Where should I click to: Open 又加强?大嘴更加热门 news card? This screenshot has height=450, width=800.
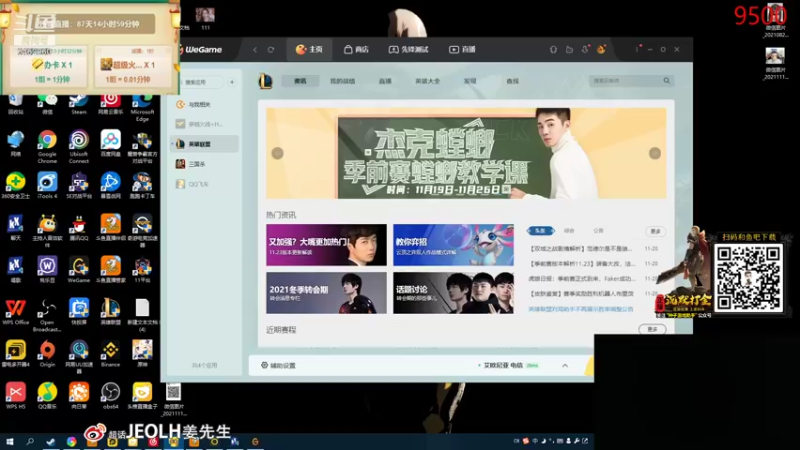tap(326, 245)
